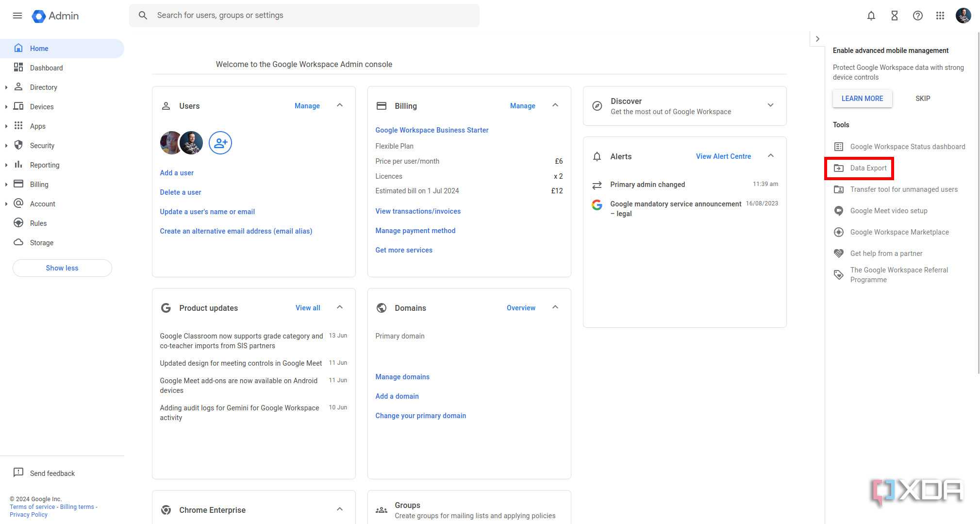Image resolution: width=980 pixels, height=524 pixels.
Task: Collapse the Users card
Action: click(340, 105)
